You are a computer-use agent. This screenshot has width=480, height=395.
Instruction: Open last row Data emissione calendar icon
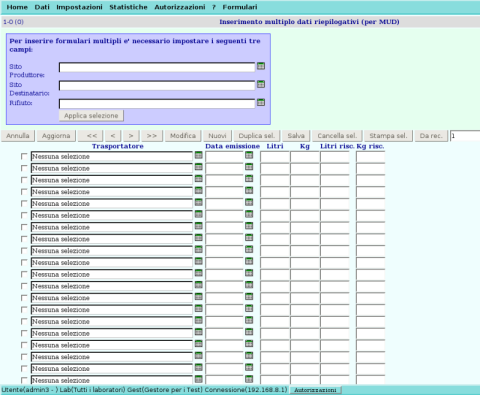[x=249, y=379]
